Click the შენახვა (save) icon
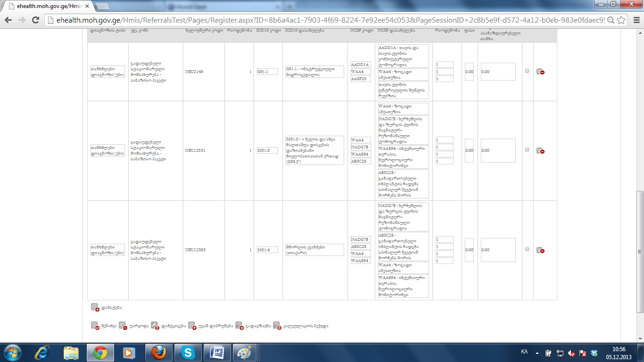 [x=95, y=326]
